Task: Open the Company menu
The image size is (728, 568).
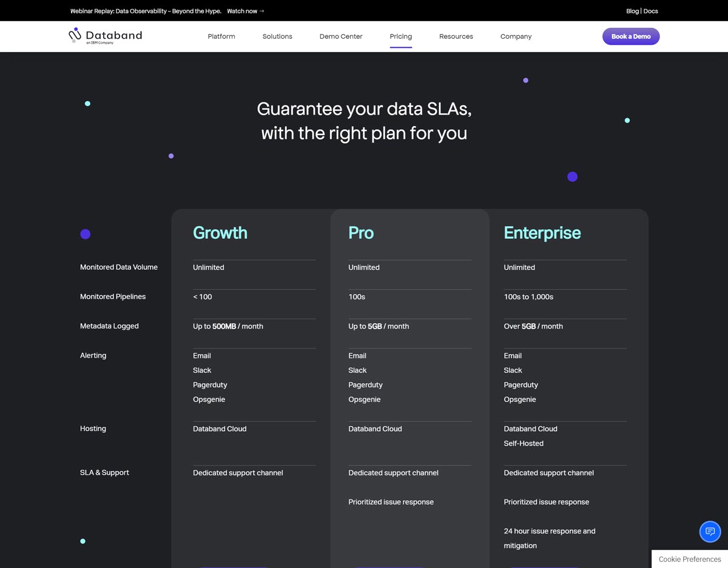Action: pyautogui.click(x=516, y=36)
